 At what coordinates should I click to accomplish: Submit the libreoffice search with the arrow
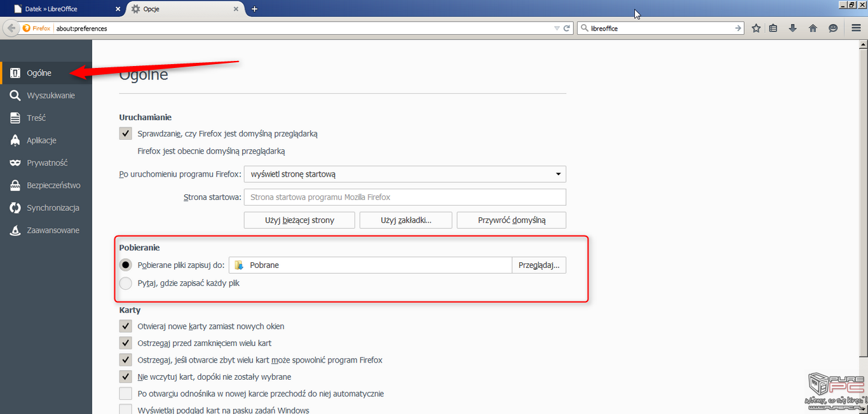click(x=738, y=29)
